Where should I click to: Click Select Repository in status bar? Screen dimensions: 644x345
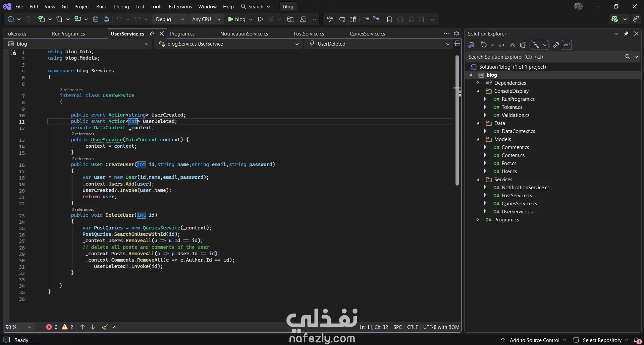602,340
